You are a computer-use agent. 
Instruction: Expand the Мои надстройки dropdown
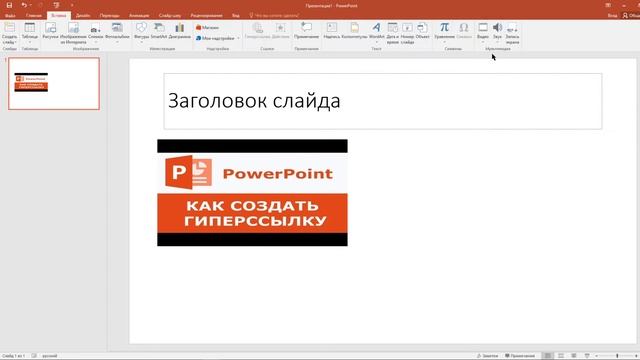pyautogui.click(x=218, y=38)
